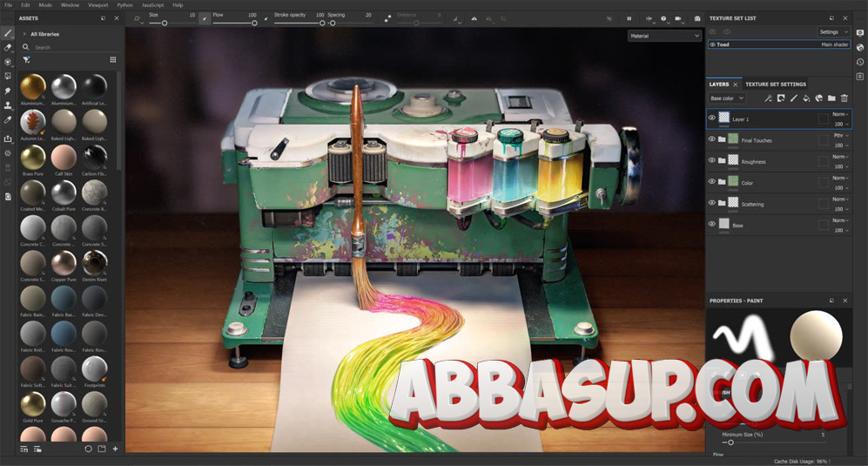Open Pthr blend mode for Final Touches
Viewport: 868px width, 466px height.
[x=840, y=135]
